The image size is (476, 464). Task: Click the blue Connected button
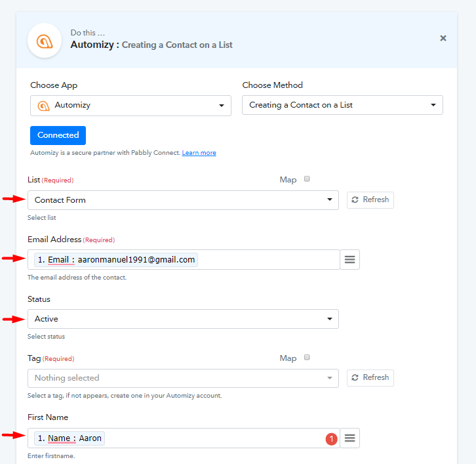(x=58, y=135)
